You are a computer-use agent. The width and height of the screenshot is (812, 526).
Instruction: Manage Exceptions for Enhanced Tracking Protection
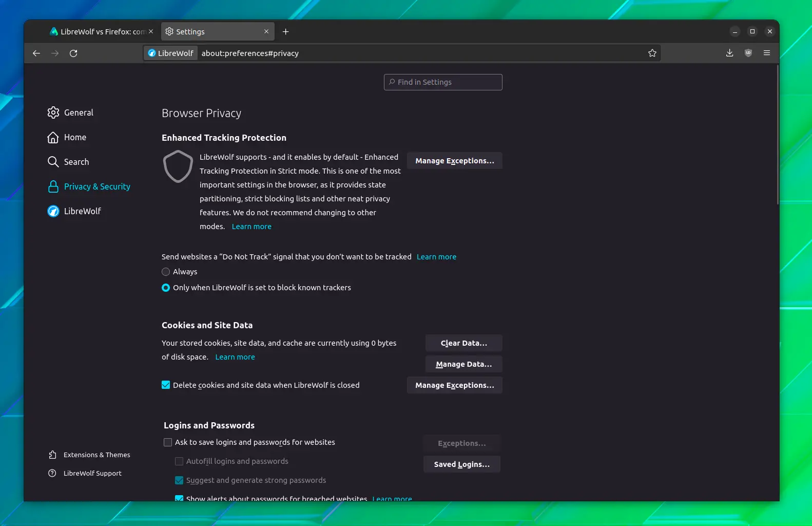[455, 161]
